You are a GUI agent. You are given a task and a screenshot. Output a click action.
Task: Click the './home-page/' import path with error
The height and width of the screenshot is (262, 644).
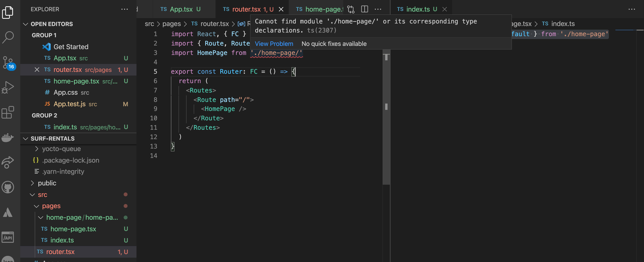tap(277, 53)
